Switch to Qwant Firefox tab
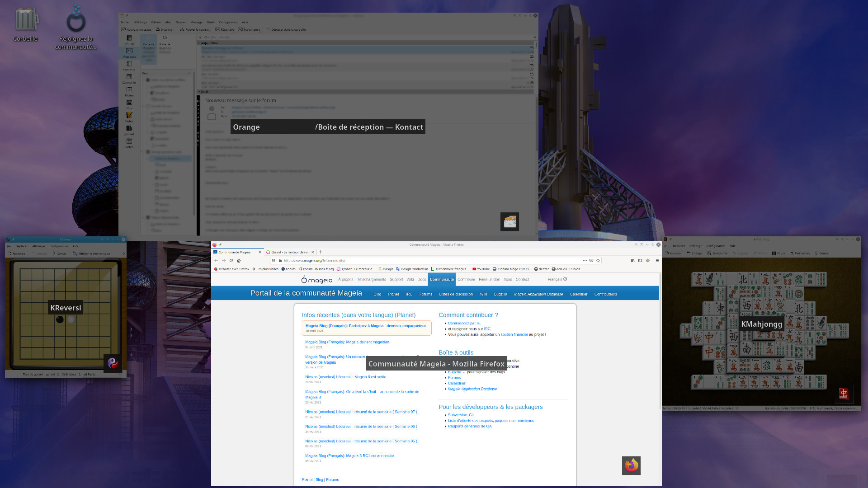 pyautogui.click(x=290, y=252)
